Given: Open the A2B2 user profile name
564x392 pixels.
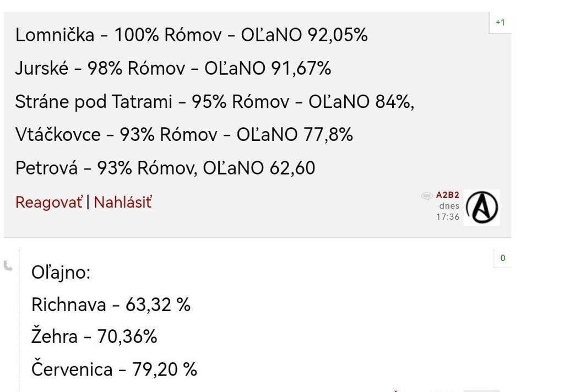Looking at the screenshot, I should pos(447,195).
